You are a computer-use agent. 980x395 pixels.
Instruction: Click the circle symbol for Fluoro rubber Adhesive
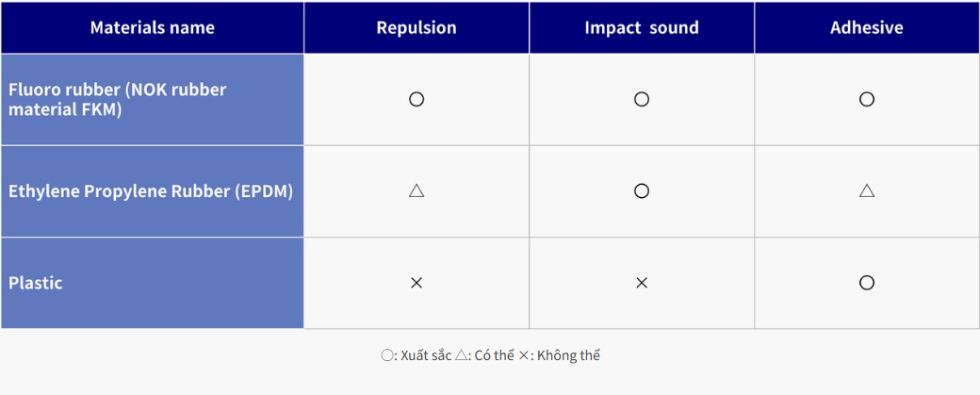867,99
